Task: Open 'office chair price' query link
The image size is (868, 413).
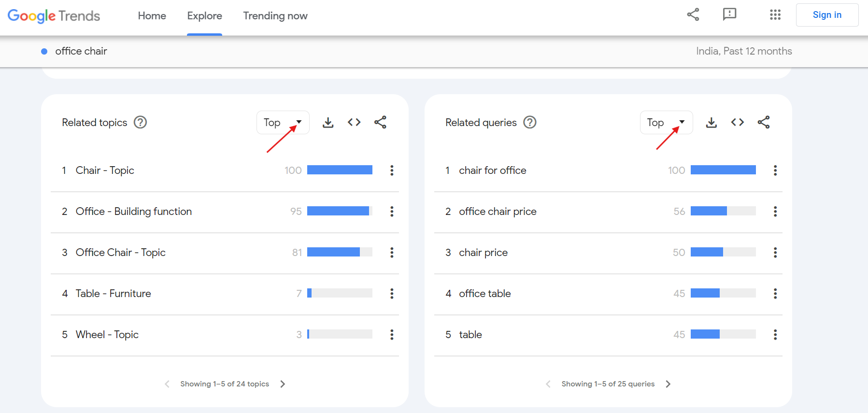Action: pyautogui.click(x=498, y=212)
